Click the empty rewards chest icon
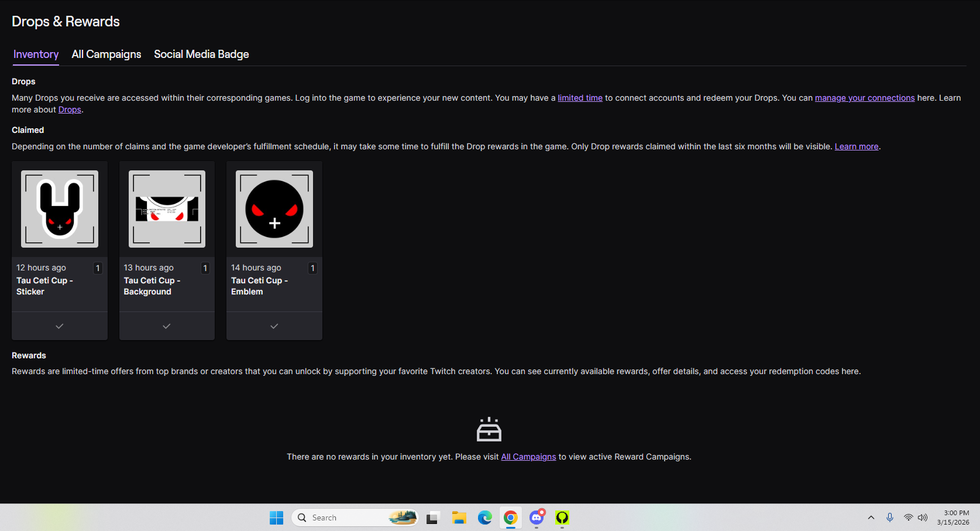980x531 pixels. (489, 430)
